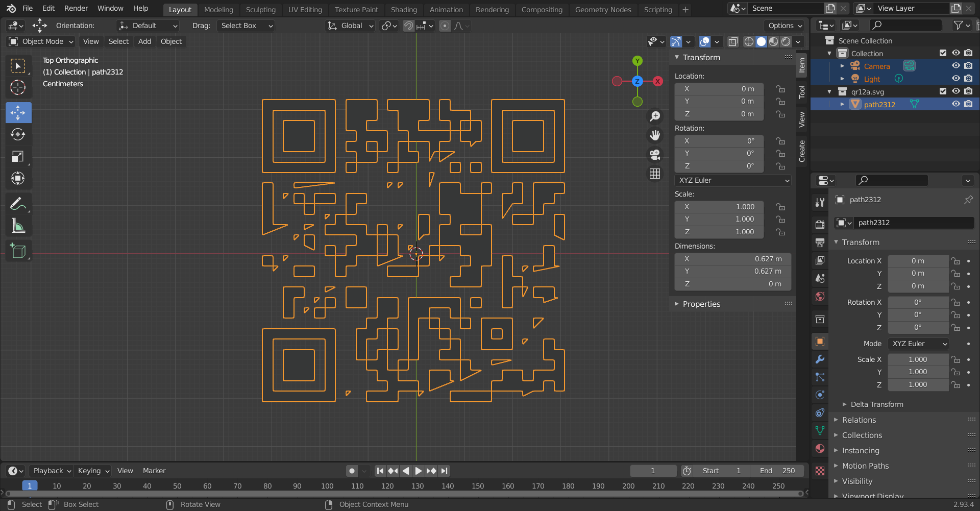The width and height of the screenshot is (980, 511).
Task: Switch to the Shading workspace tab
Action: pos(404,9)
